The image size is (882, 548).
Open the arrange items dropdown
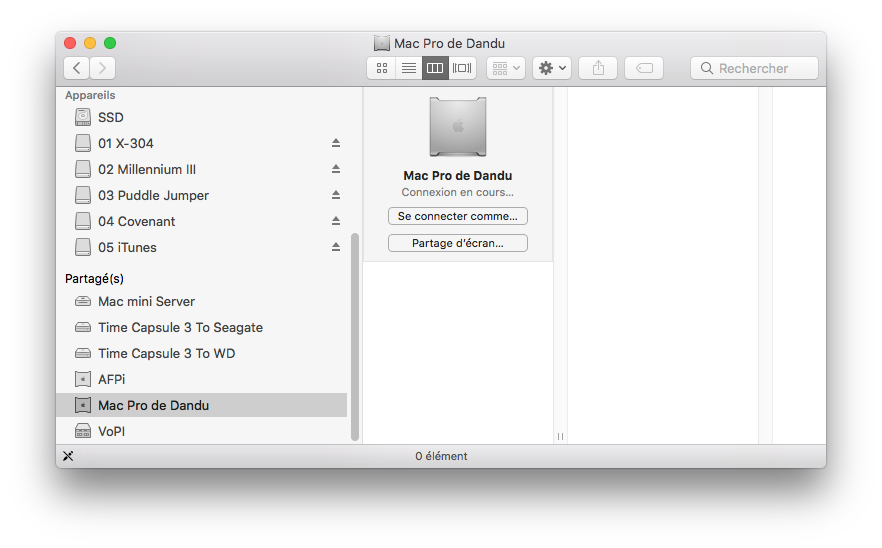tap(506, 68)
